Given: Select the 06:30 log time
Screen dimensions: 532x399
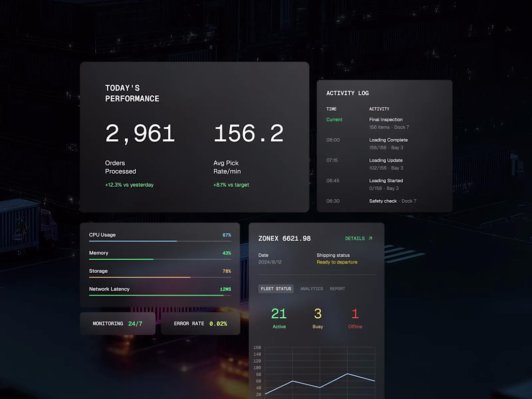Looking at the screenshot, I should point(333,201).
